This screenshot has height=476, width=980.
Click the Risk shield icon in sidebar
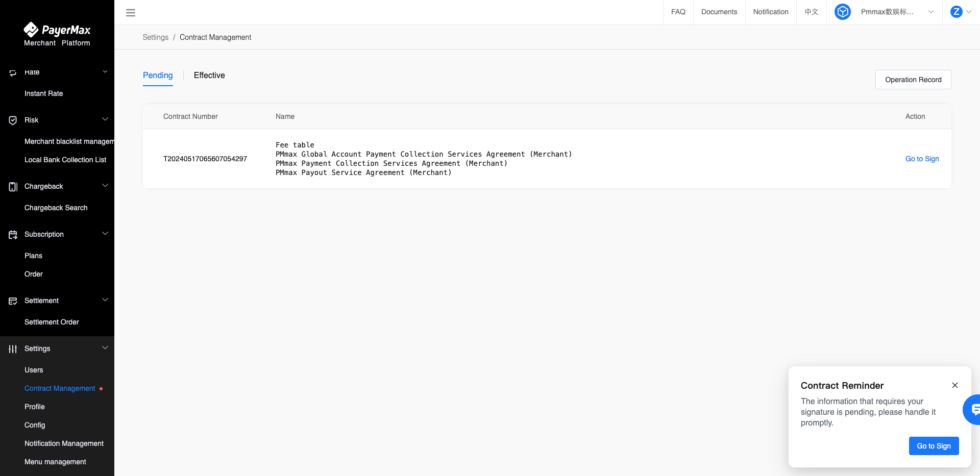click(13, 120)
